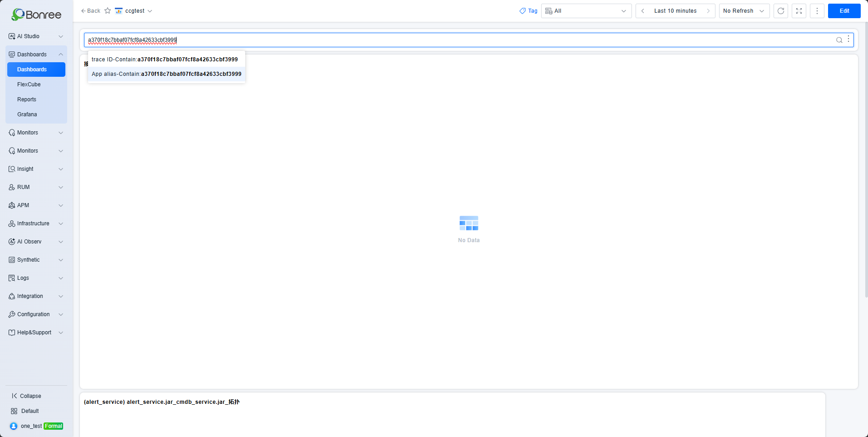868x437 pixels.
Task: Click the Configuration wrench icon
Action: click(12, 314)
